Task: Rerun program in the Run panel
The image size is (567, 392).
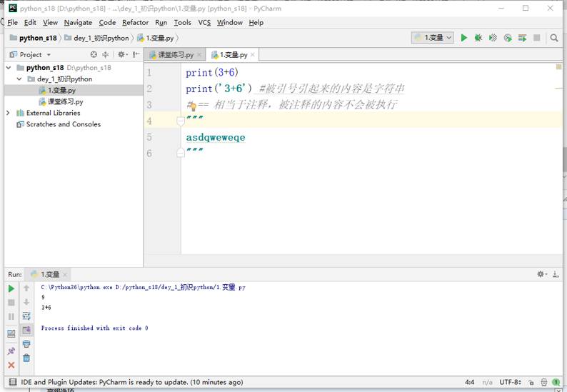Action: pos(11,288)
